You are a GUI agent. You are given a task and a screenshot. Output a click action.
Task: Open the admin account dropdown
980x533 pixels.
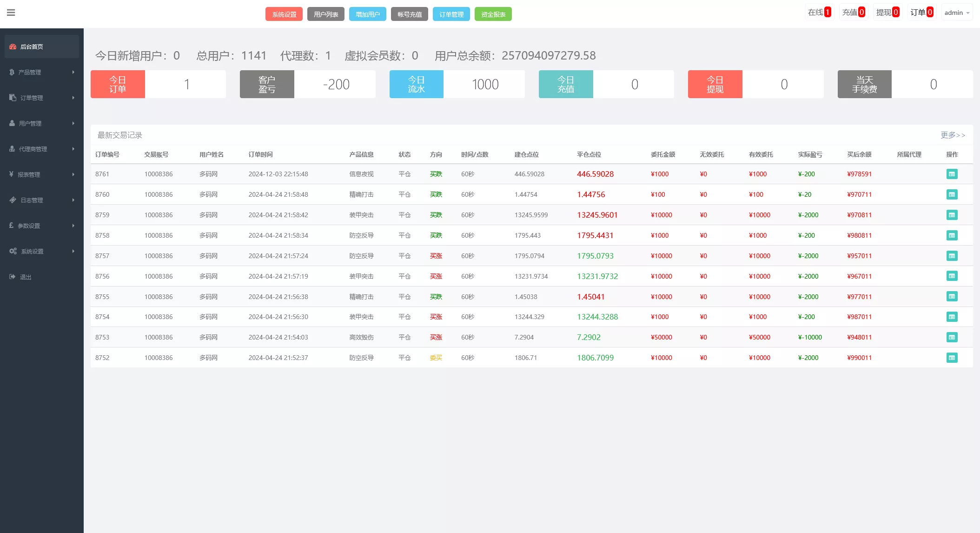tap(957, 13)
